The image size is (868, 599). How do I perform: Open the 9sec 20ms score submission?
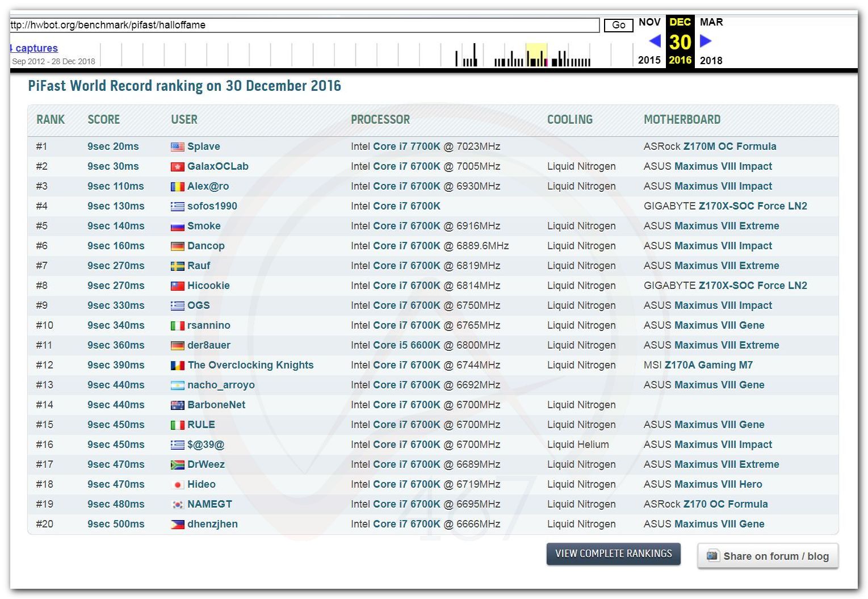point(113,146)
